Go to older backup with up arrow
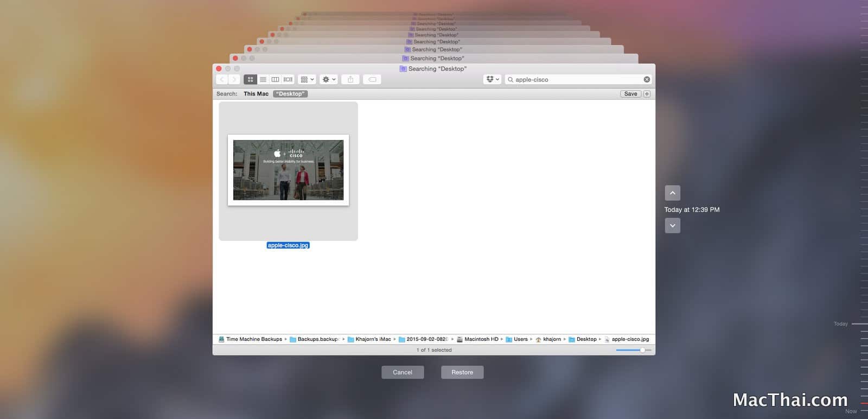This screenshot has height=419, width=868. coord(672,193)
